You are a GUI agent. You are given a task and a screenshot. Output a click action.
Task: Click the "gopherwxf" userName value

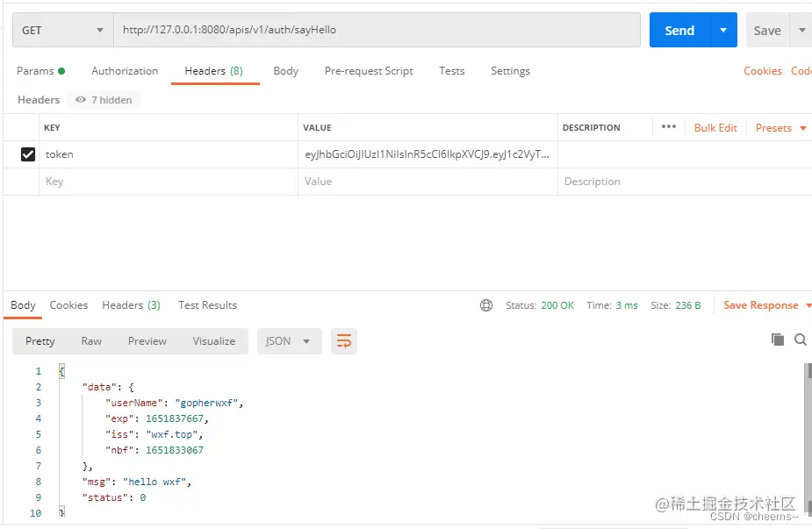click(206, 403)
